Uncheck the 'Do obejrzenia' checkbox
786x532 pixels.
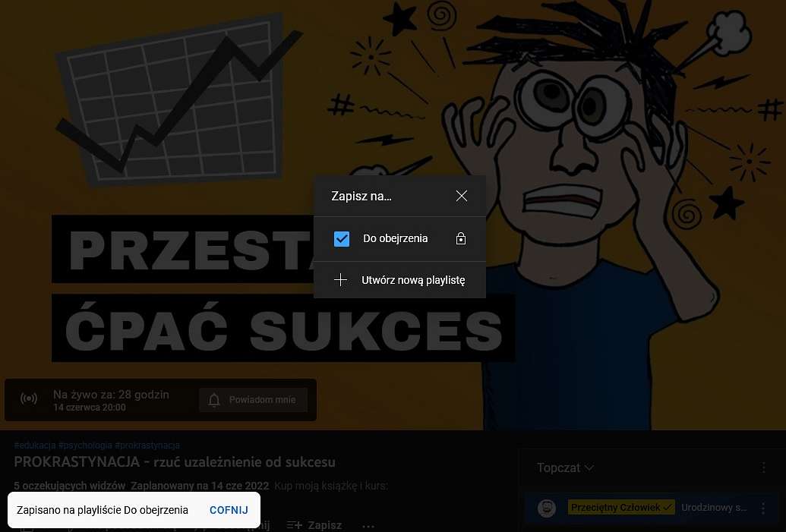(x=342, y=238)
